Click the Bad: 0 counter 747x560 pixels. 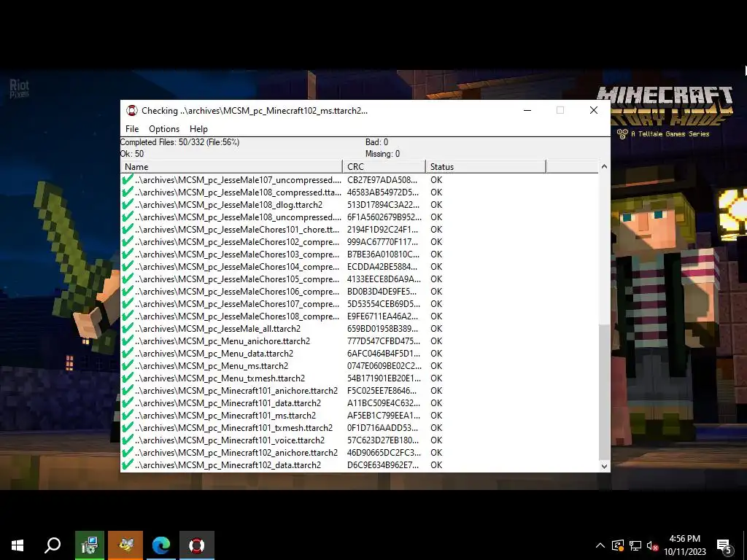(377, 142)
